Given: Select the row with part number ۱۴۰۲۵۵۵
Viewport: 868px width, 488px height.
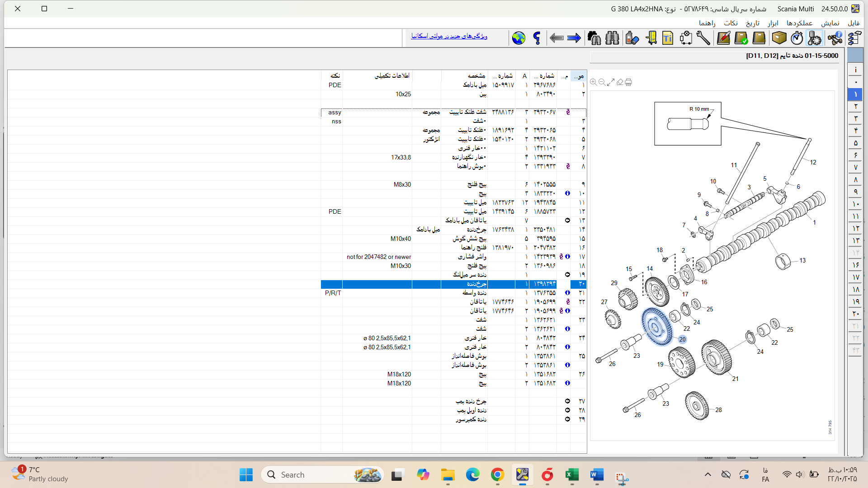Looking at the screenshot, I should [x=544, y=184].
